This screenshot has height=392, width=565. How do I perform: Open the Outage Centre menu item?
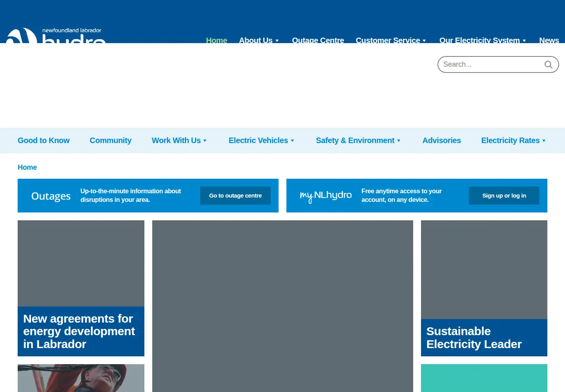(318, 40)
